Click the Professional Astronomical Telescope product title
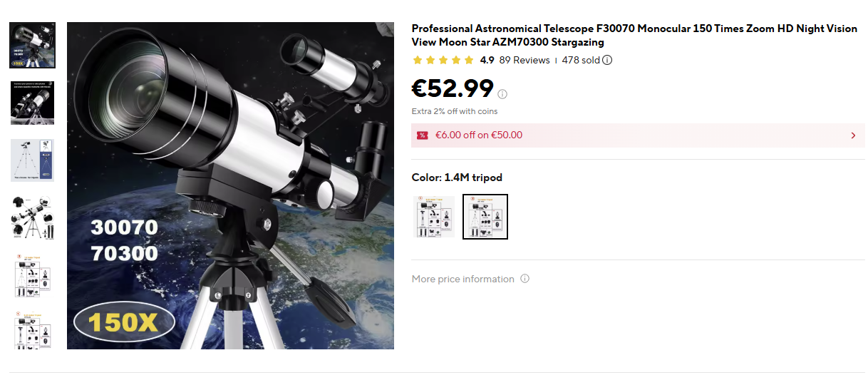 [x=634, y=36]
